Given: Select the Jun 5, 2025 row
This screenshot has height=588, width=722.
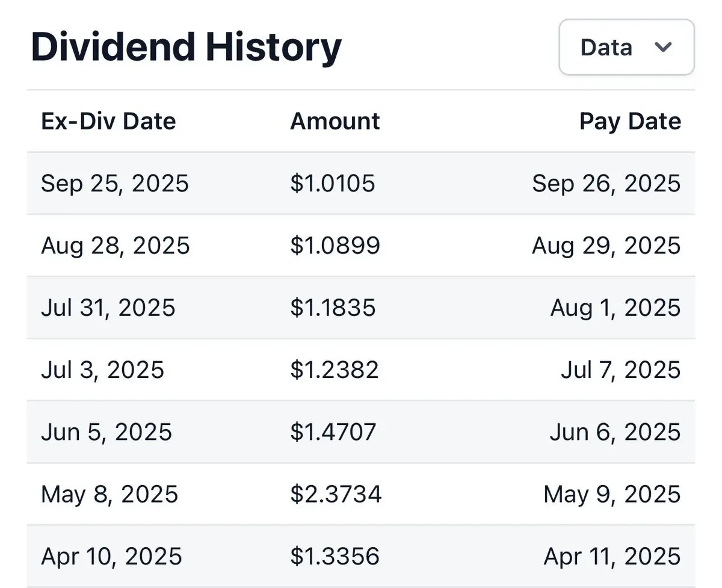Looking at the screenshot, I should [361, 432].
